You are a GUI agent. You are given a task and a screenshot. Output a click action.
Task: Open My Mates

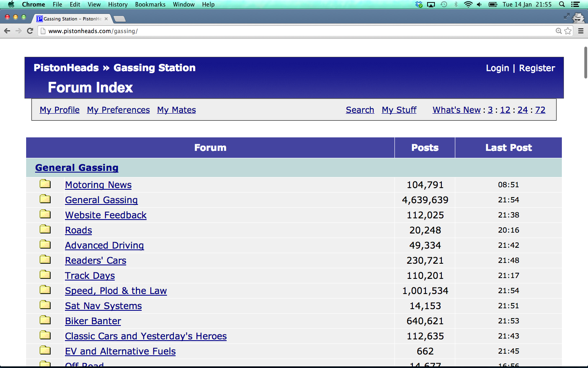(x=176, y=110)
